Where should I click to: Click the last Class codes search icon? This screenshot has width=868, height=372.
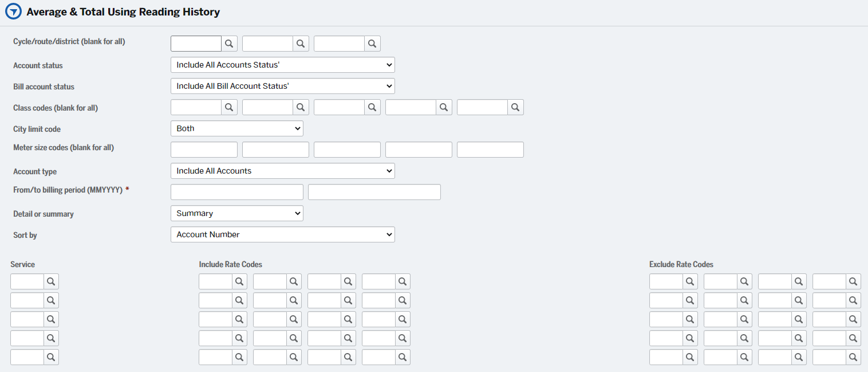tap(515, 107)
